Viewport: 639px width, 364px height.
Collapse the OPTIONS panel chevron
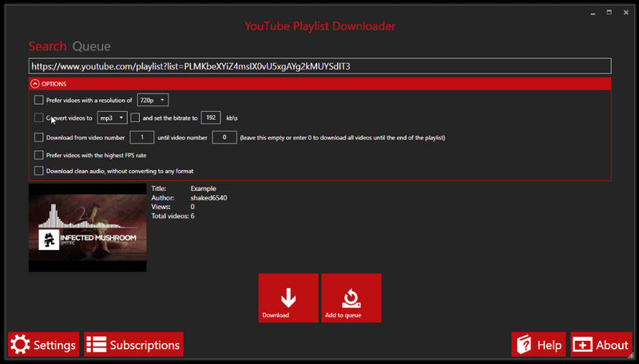35,84
